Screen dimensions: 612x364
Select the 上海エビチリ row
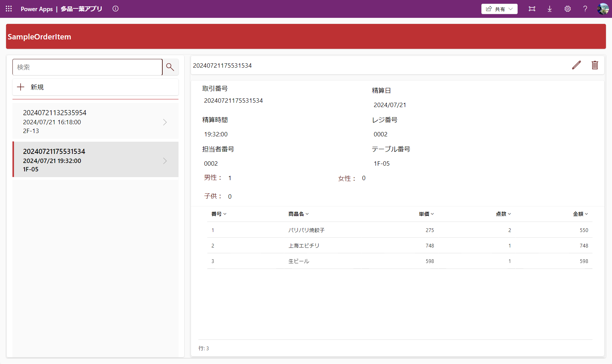coord(400,245)
